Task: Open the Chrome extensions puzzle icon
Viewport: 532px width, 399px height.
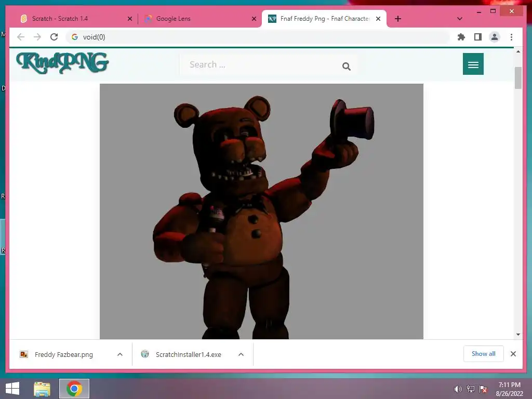Action: point(461,37)
